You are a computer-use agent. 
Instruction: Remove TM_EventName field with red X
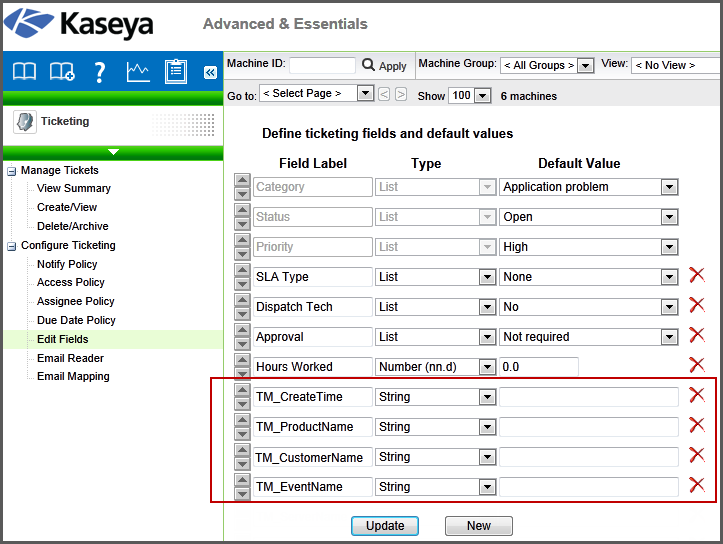click(697, 486)
